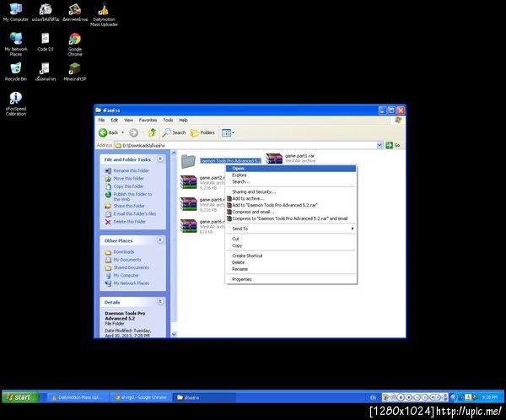
Task: Select game.part4 WinRAR archive icon
Action: 188,204
